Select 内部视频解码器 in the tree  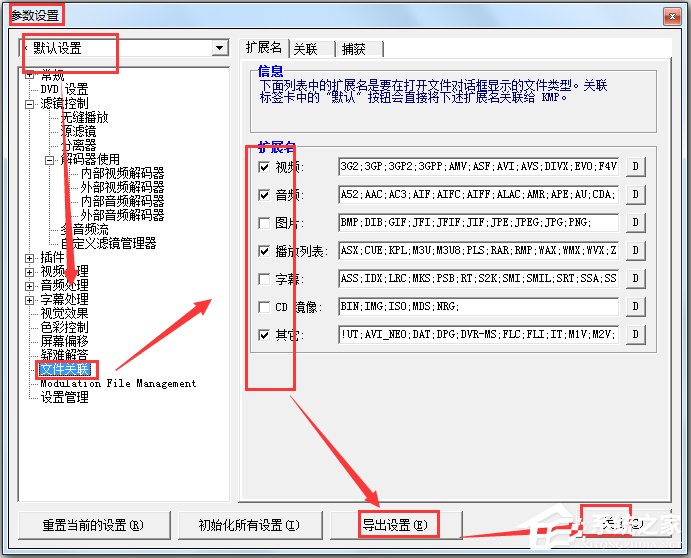click(123, 173)
